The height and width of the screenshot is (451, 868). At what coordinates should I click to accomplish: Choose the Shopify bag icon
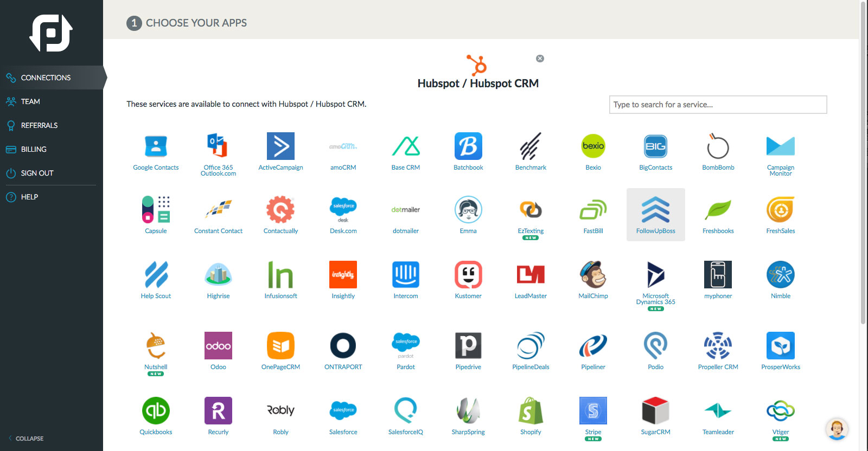click(x=531, y=411)
